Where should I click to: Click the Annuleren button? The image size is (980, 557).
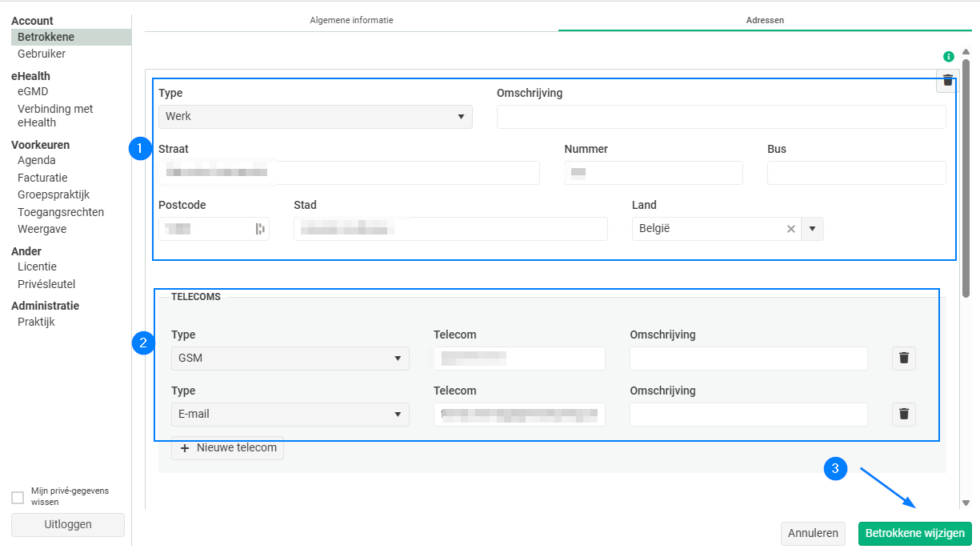813,534
